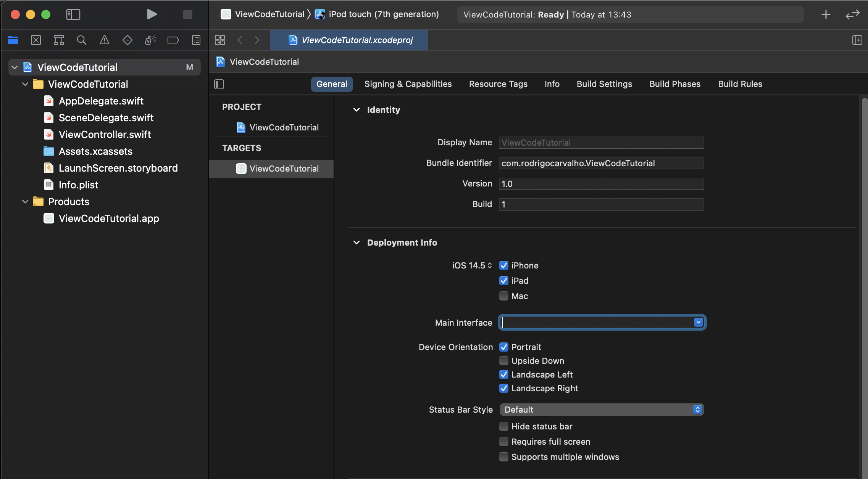Open the Build Phases tab
This screenshot has height=479, width=868.
tap(675, 84)
